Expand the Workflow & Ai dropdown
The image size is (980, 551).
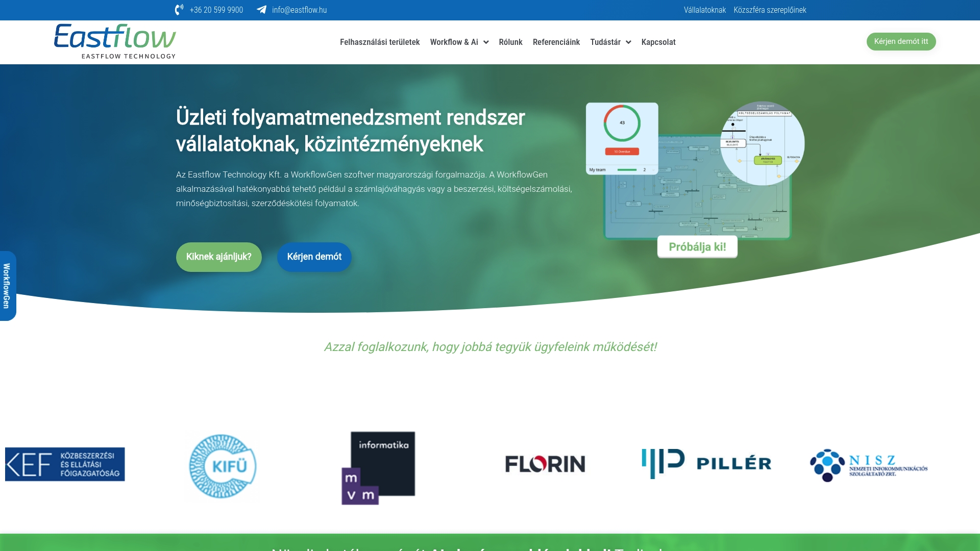click(459, 42)
